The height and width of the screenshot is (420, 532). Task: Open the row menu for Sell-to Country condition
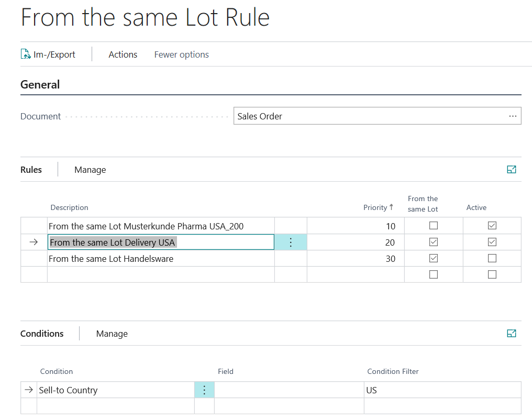[204, 390]
